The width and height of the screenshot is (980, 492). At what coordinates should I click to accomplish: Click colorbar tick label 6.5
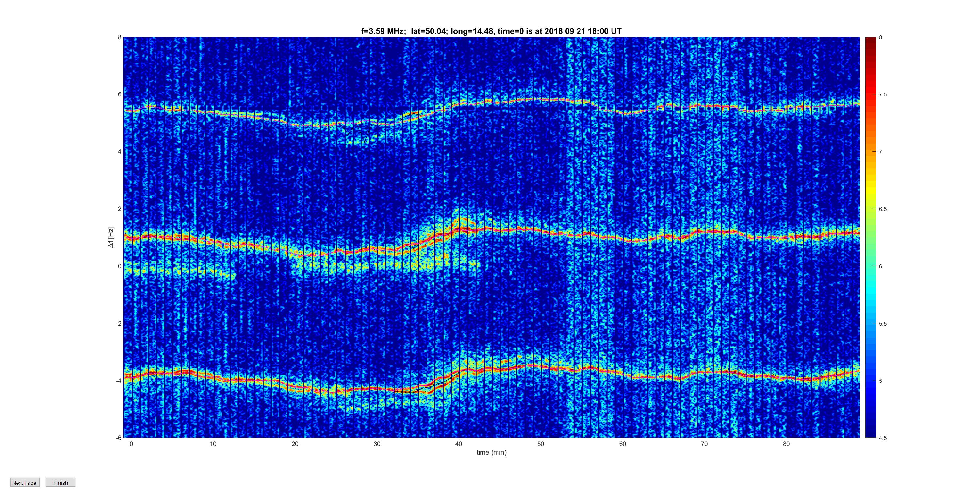pyautogui.click(x=883, y=209)
